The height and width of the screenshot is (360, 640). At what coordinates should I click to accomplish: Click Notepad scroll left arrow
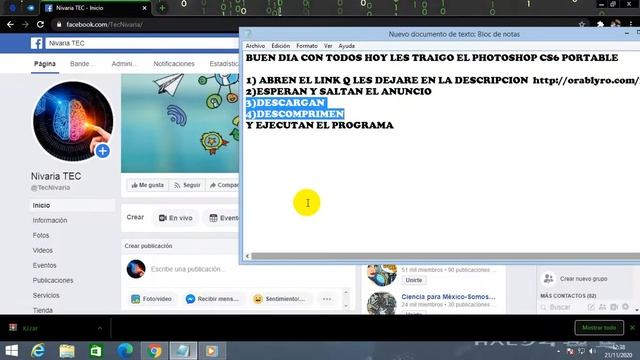(247, 256)
